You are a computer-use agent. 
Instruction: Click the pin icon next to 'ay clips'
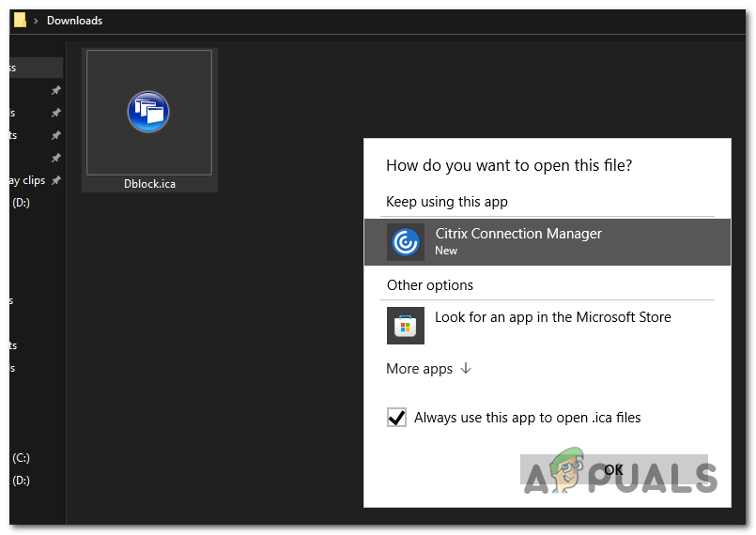(x=56, y=180)
